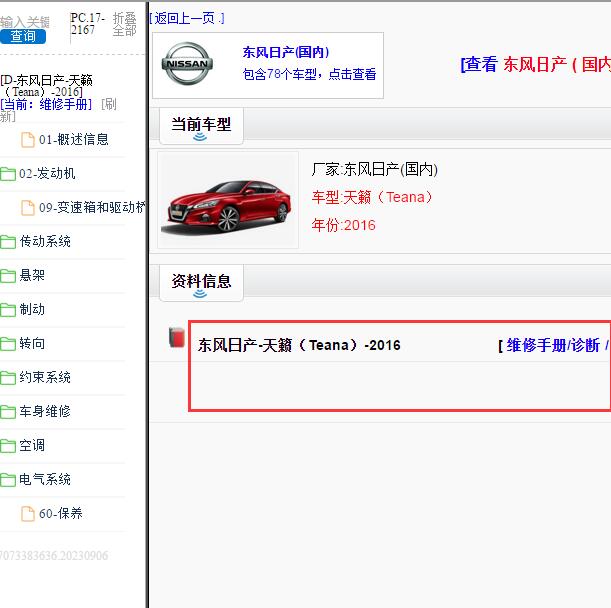611x608 pixels.
Task: Click 车型:天籁（Teana） text
Action: [372, 197]
